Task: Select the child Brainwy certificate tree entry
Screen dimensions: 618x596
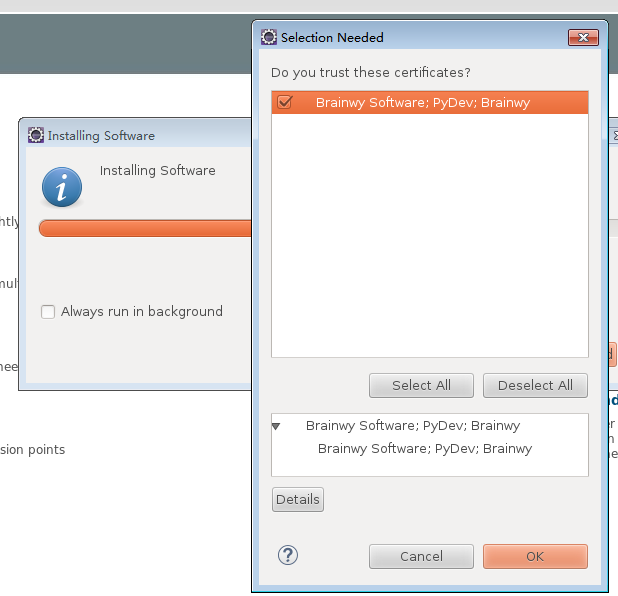Action: (424, 449)
